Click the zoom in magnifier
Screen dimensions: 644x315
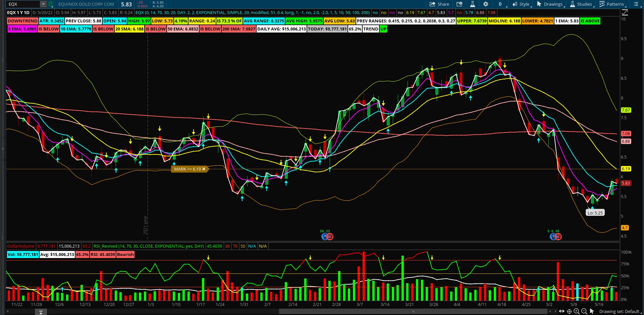pos(577,311)
